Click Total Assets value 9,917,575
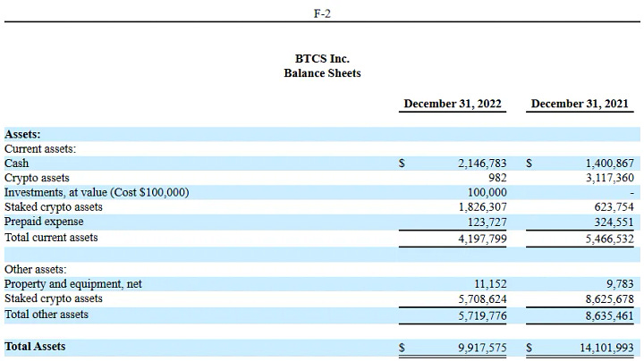Image resolution: width=644 pixels, height=361 pixels. click(482, 348)
